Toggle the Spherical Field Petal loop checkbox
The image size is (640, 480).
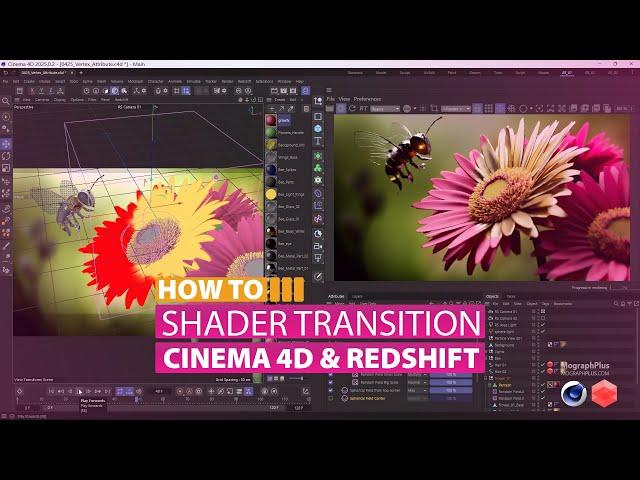click(x=330, y=391)
